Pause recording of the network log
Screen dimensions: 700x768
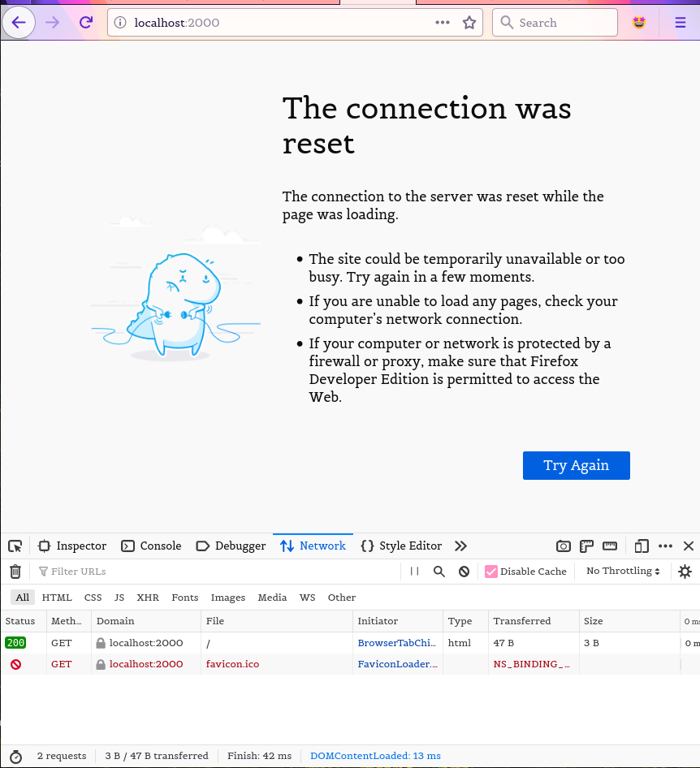pyautogui.click(x=414, y=572)
